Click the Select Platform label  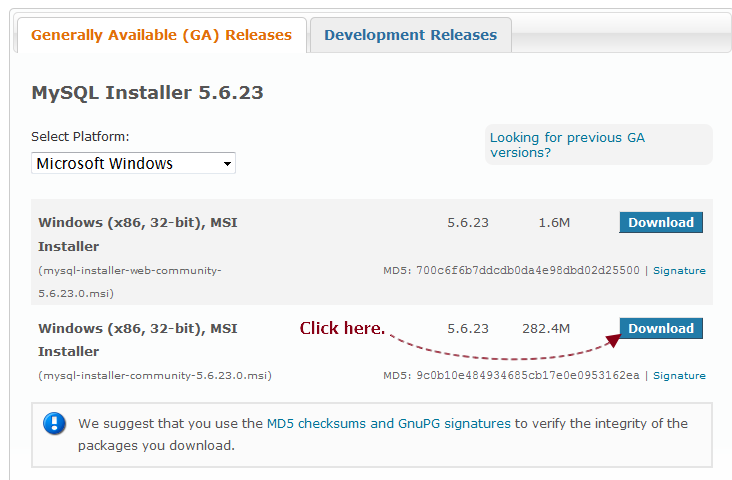point(80,137)
